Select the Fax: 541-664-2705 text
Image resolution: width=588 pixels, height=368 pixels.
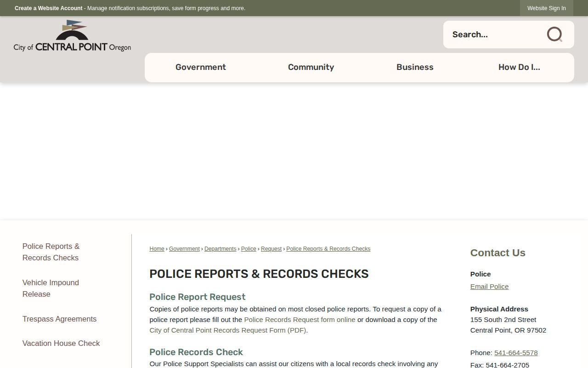click(x=500, y=365)
